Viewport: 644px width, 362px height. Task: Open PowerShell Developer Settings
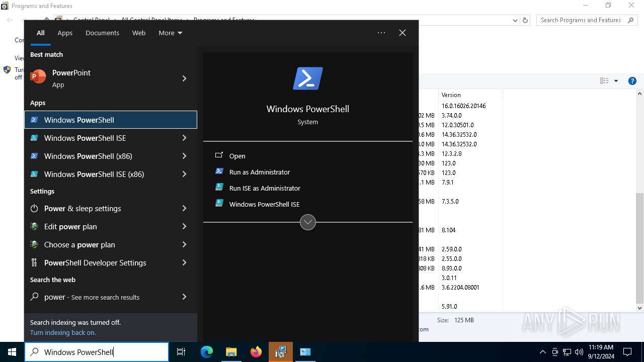[100, 262]
